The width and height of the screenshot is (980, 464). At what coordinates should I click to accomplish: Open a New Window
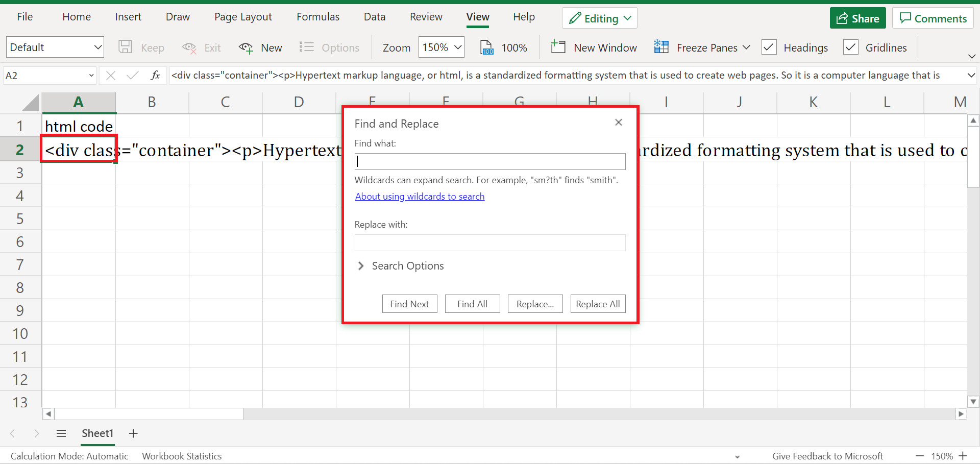[x=594, y=47]
